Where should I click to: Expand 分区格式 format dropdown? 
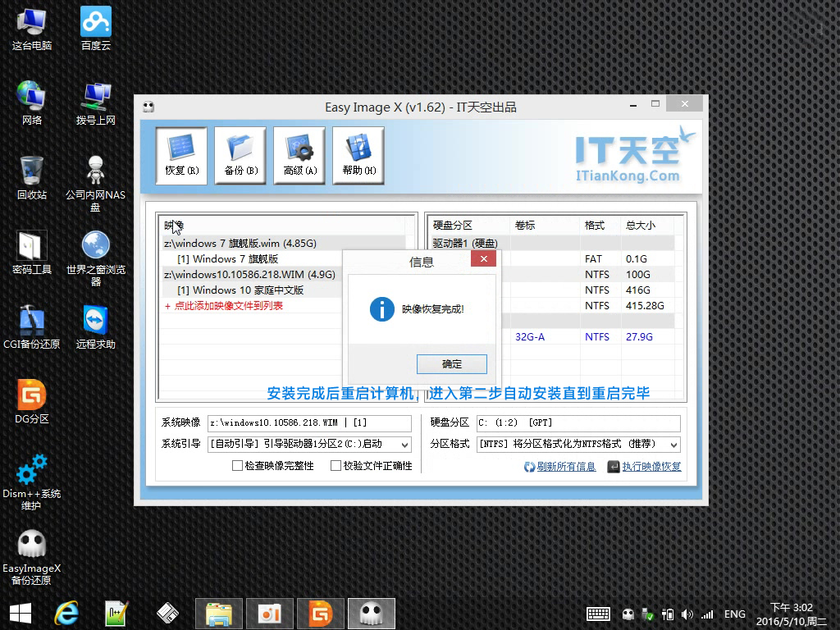[674, 444]
